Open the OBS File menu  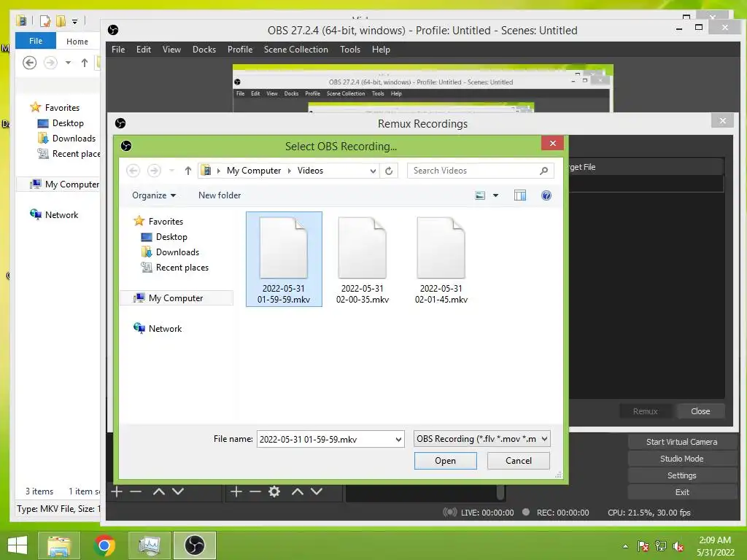point(118,50)
